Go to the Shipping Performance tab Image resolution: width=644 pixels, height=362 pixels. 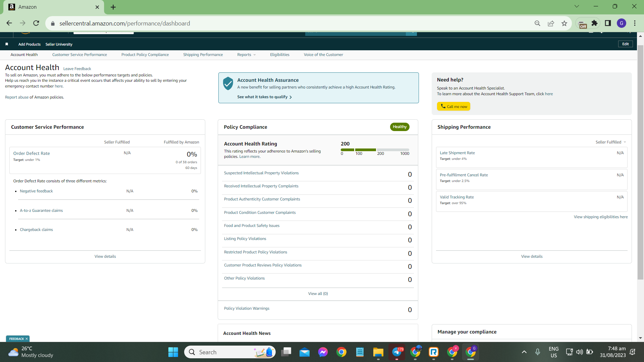click(203, 55)
